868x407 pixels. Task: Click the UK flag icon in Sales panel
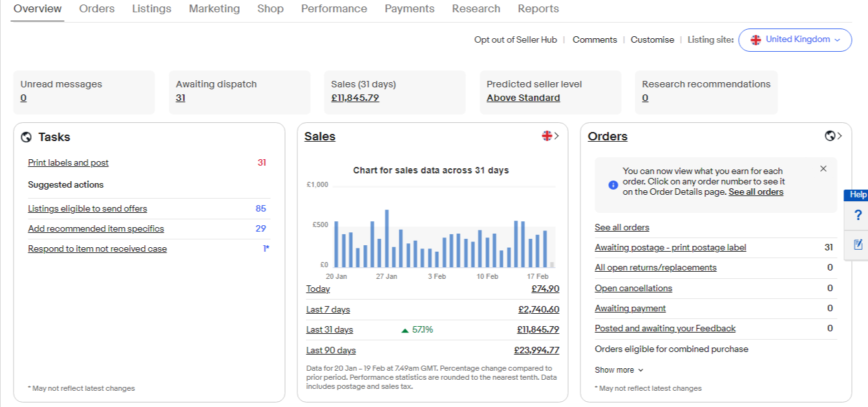coord(547,136)
